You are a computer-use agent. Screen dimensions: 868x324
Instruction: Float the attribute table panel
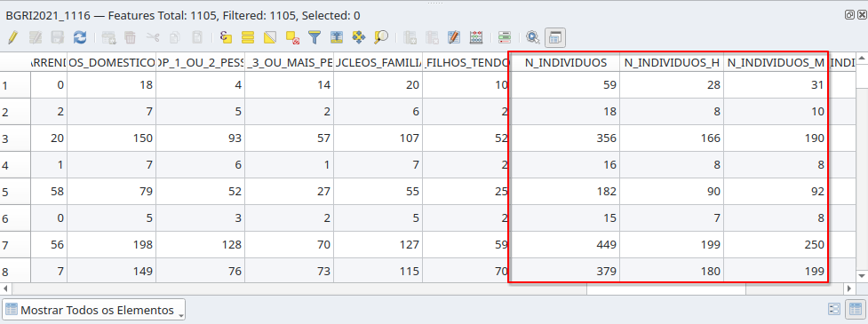(x=849, y=15)
